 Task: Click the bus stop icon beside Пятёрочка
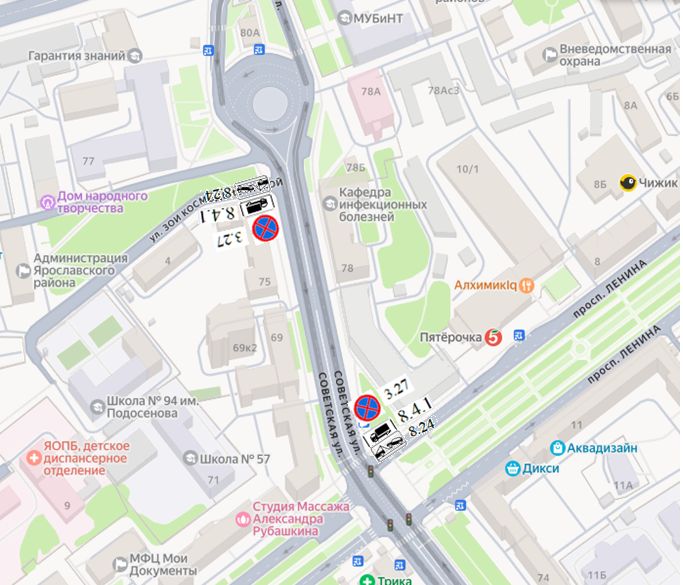519,335
